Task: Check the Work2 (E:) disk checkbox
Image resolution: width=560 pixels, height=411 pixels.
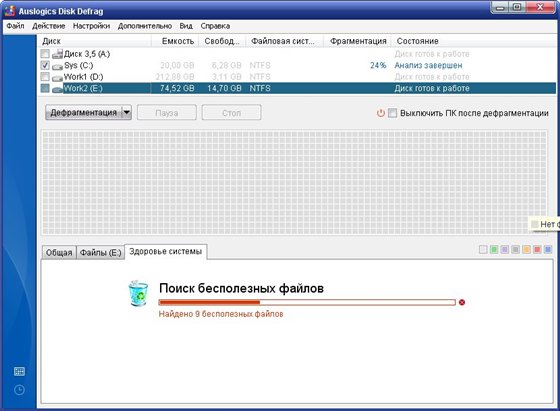Action: [45, 88]
